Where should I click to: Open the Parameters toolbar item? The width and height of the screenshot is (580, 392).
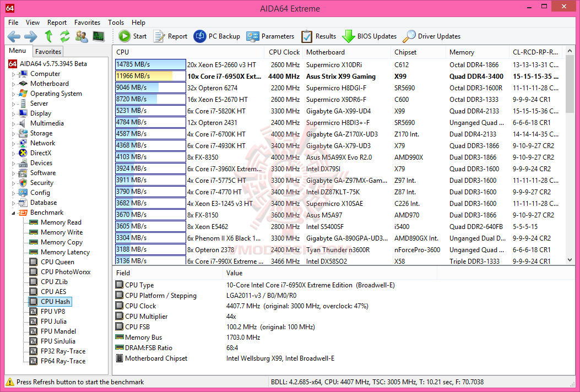click(x=270, y=36)
